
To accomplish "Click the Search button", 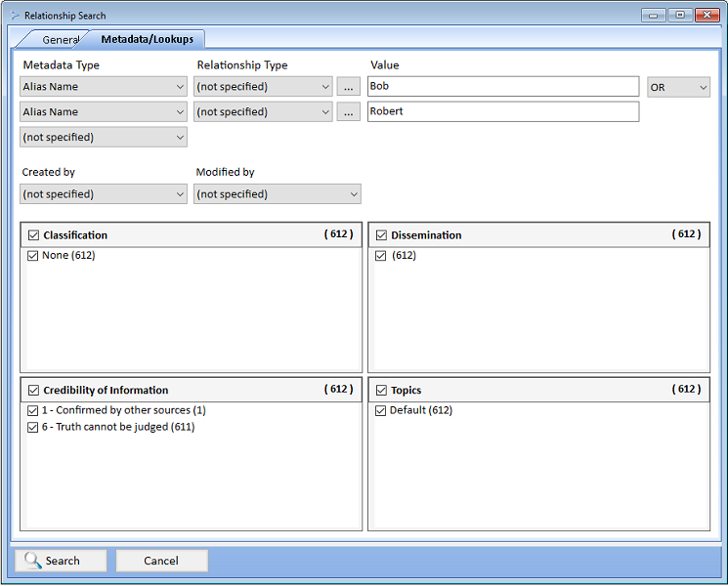I will tap(61, 561).
